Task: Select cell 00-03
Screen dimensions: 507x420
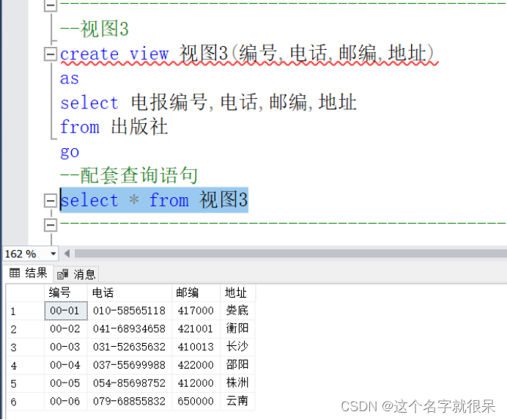Action: coord(66,347)
